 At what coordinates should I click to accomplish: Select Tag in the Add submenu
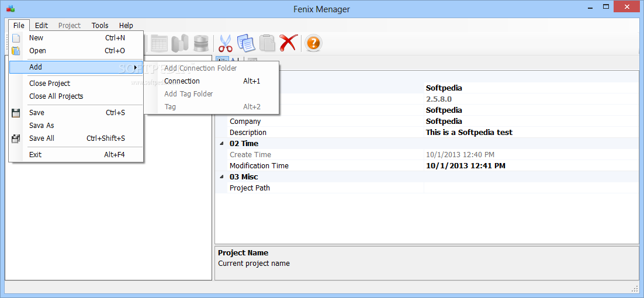tap(212, 107)
